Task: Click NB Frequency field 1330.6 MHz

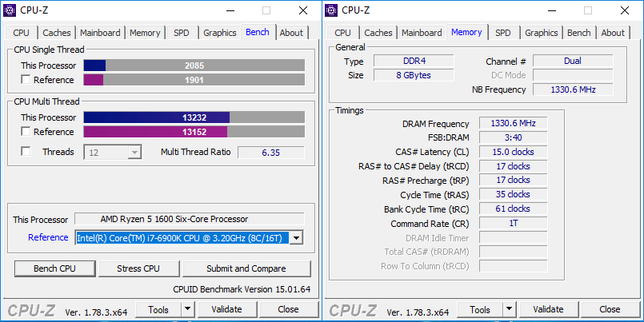Action: 573,89
